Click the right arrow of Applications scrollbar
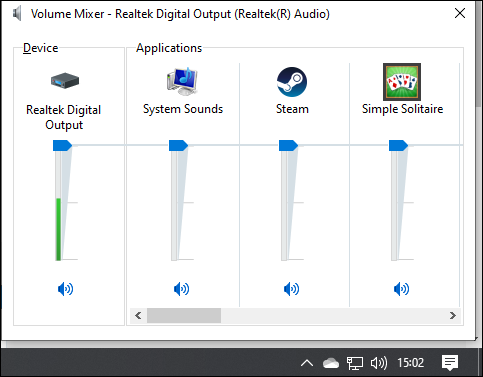The image size is (483, 377). (x=452, y=315)
